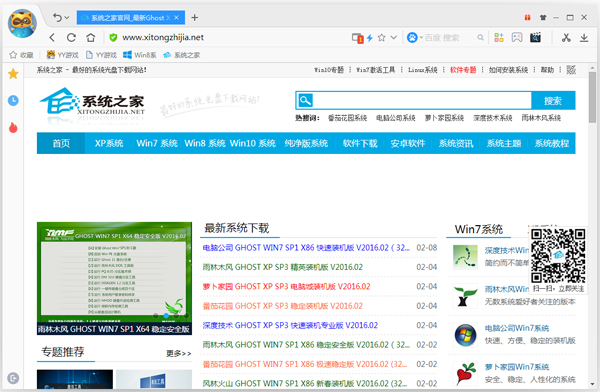Open the 如何安装系统 link

[x=508, y=70]
